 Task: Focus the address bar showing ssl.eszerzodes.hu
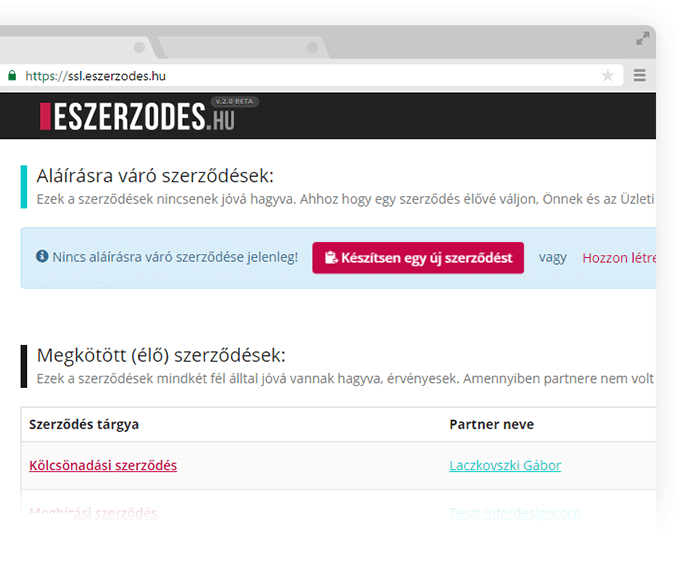point(300,75)
